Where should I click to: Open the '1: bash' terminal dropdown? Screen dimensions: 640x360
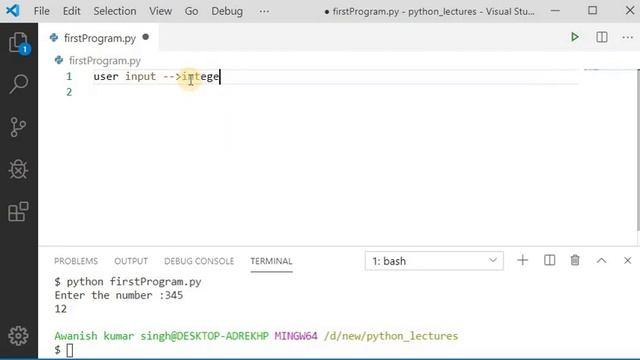434,261
